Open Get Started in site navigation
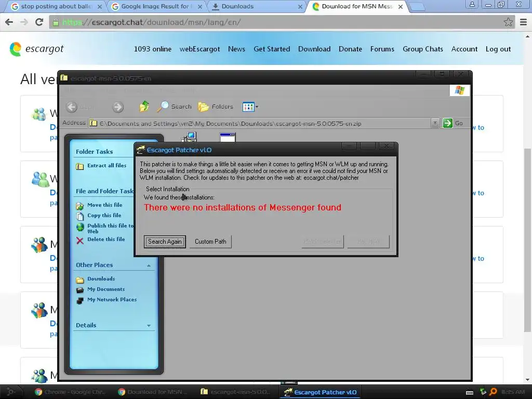 pos(272,49)
